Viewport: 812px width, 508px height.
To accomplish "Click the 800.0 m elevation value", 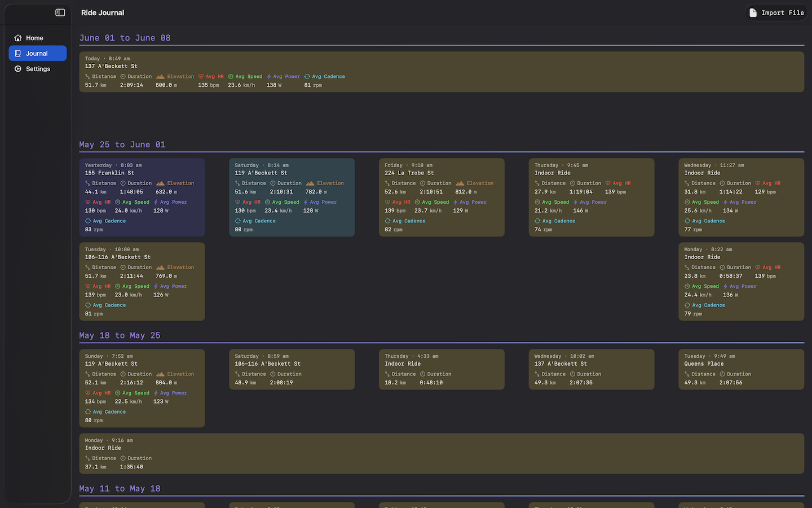I will [x=166, y=85].
